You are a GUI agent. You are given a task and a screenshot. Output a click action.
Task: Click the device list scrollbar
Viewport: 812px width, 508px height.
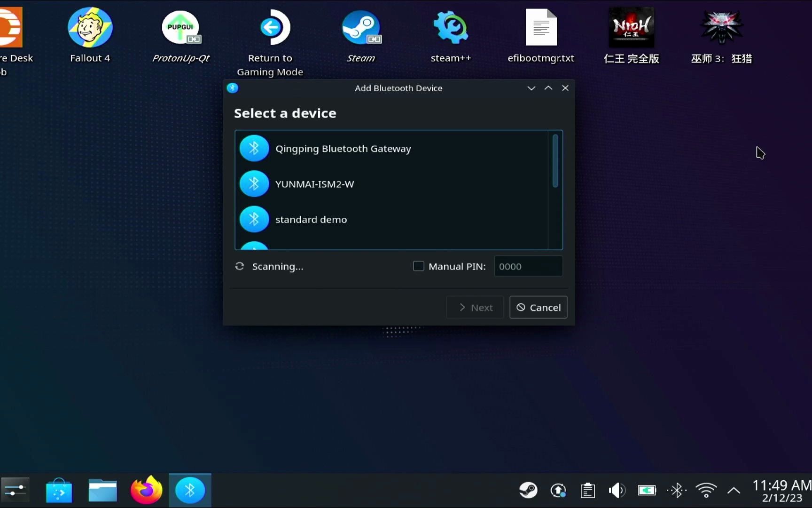point(555,161)
